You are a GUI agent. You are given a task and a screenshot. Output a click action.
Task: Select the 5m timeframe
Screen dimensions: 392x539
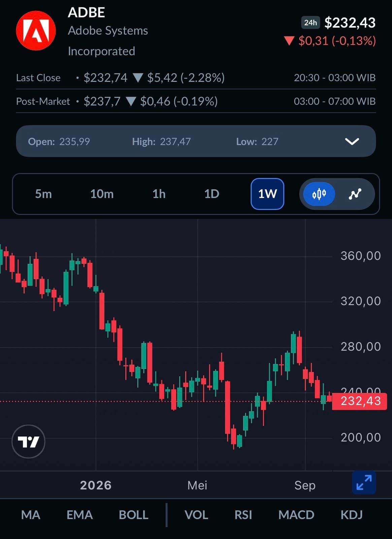[x=43, y=194]
